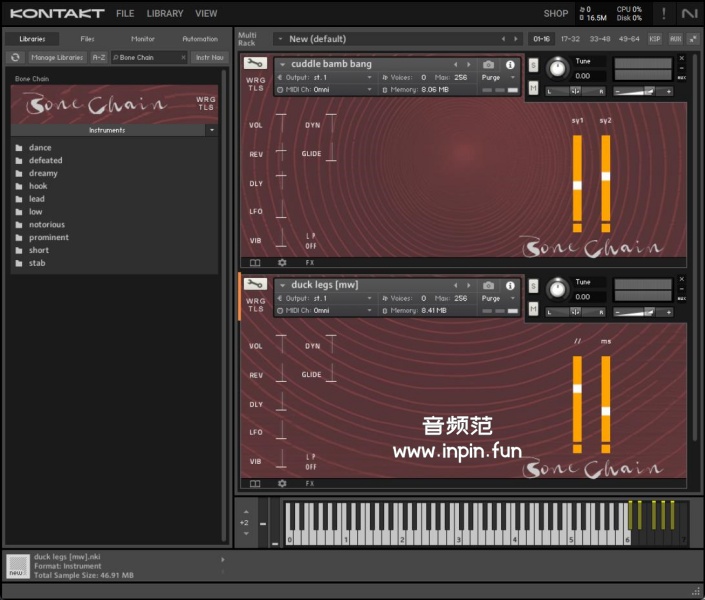The height and width of the screenshot is (600, 705).
Task: Open the LIBRARY menu
Action: click(x=165, y=14)
